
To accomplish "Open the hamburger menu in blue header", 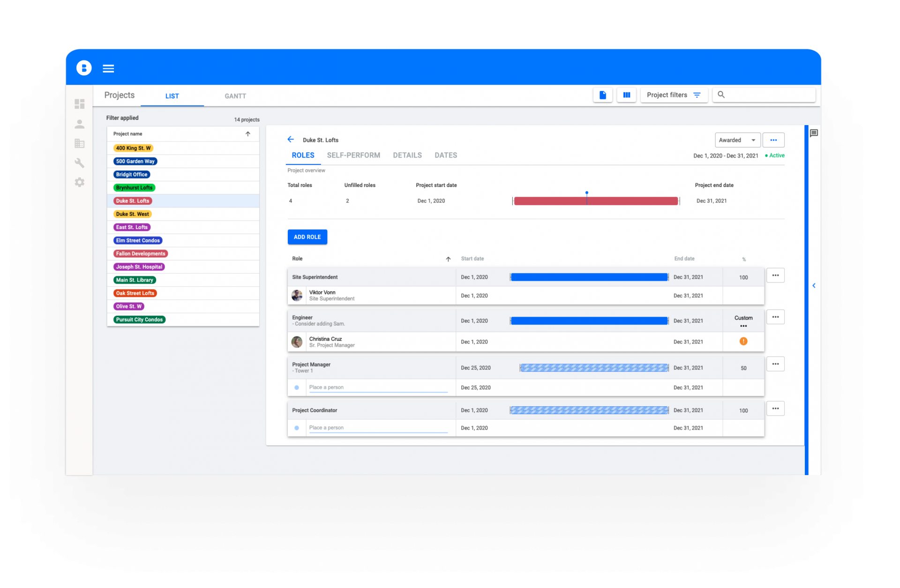I will pyautogui.click(x=108, y=68).
